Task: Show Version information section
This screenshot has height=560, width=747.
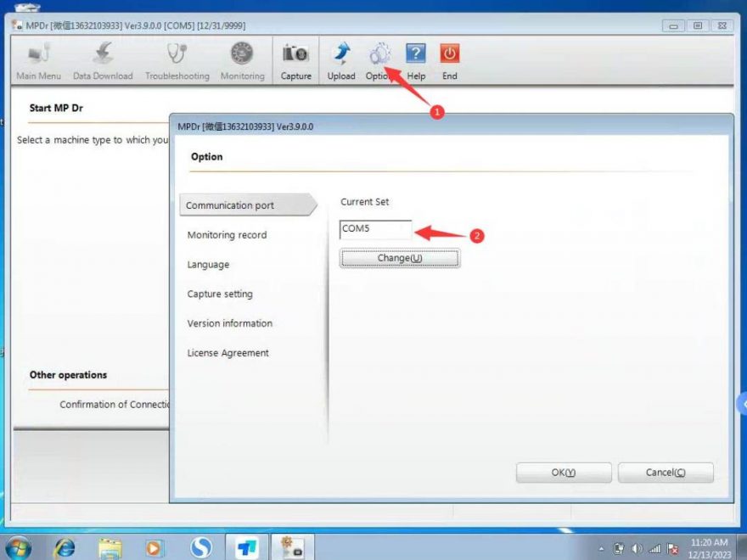Action: (x=230, y=323)
